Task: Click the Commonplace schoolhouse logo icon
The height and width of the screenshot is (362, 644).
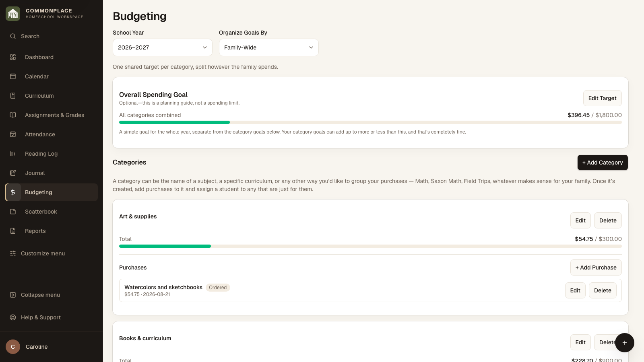Action: tap(13, 14)
